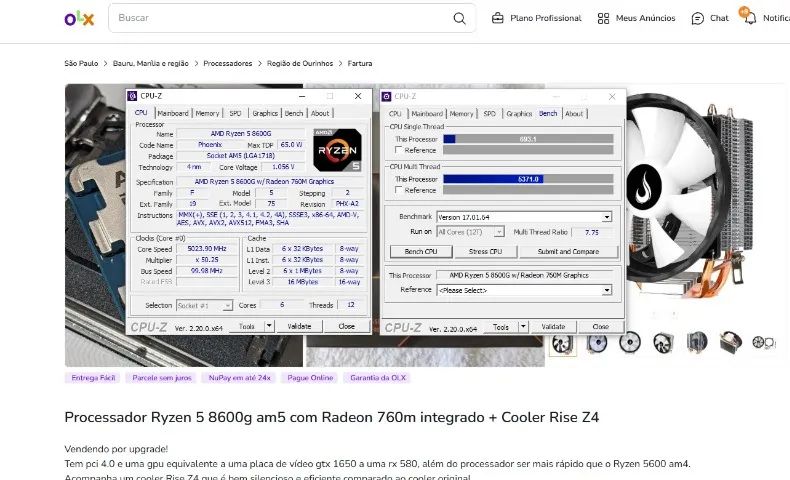790x480 pixels.
Task: Focus the Buscar search field
Action: pyautogui.click(x=292, y=18)
